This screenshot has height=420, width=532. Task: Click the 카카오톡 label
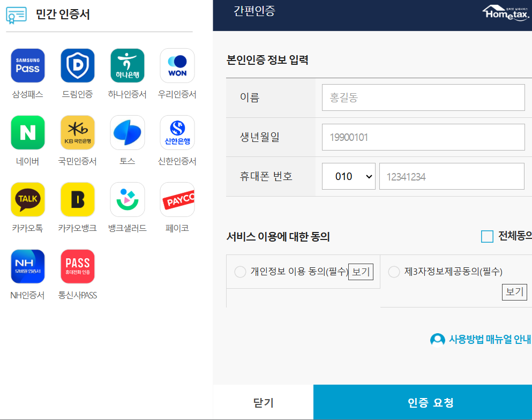pyautogui.click(x=27, y=228)
